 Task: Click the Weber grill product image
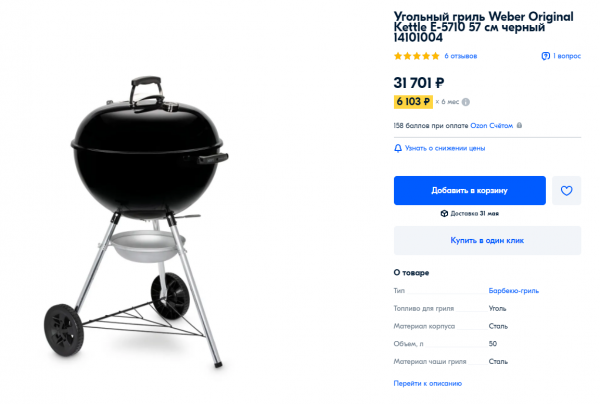tap(136, 222)
